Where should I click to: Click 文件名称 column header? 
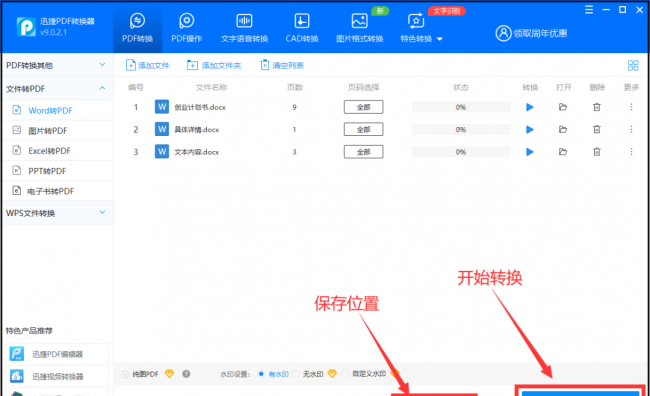pyautogui.click(x=211, y=87)
